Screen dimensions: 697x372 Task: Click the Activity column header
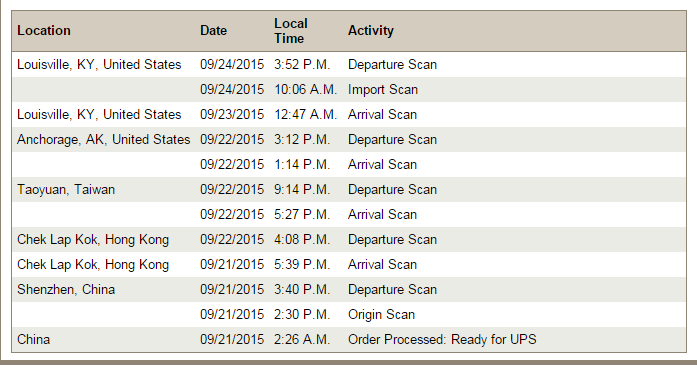(x=371, y=31)
